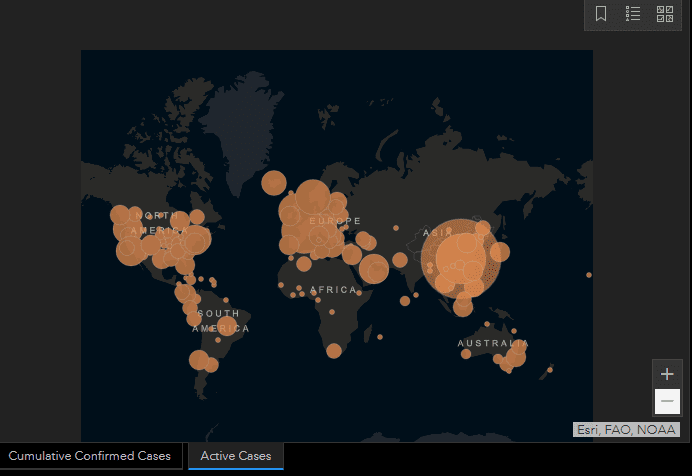Click the largest case bubble over Asia
This screenshot has width=692, height=476.
(x=460, y=258)
